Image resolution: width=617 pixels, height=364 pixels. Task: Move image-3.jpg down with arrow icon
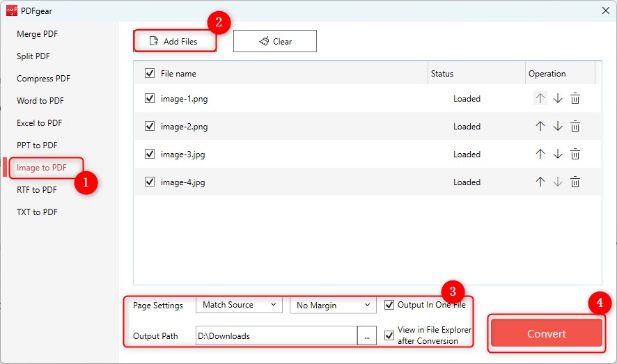tap(558, 155)
